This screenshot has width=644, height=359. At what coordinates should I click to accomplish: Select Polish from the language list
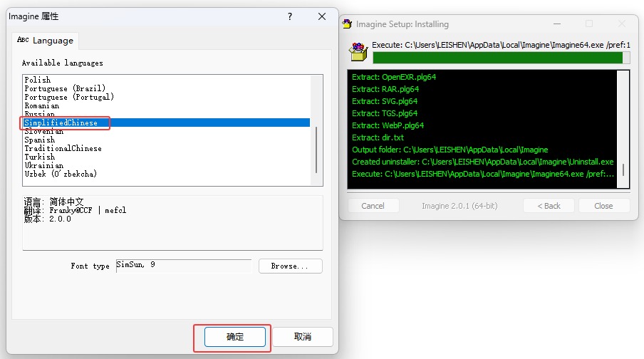(38, 80)
